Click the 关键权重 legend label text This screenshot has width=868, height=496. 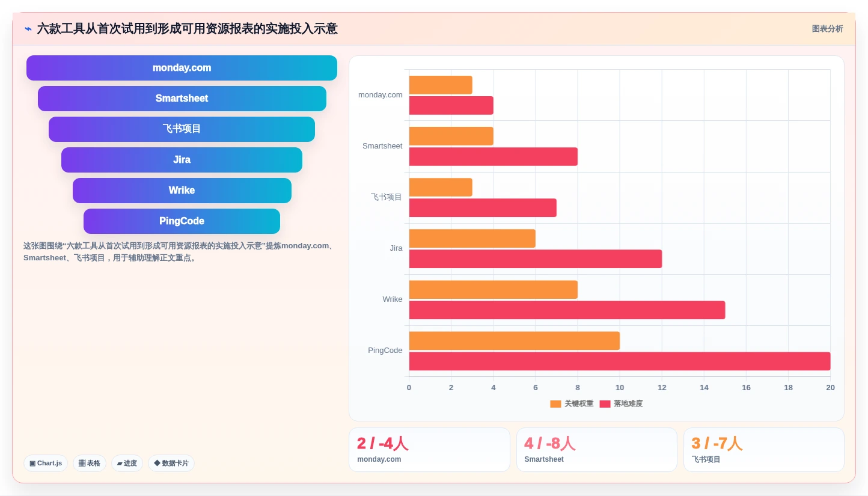pyautogui.click(x=579, y=404)
